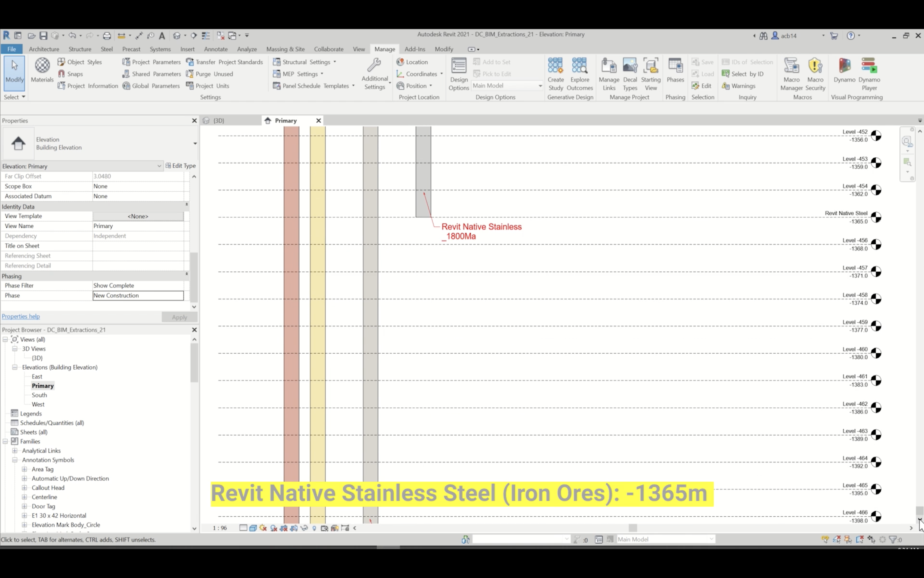The width and height of the screenshot is (924, 578).
Task: Expand the Door Tag family node
Action: click(24, 506)
